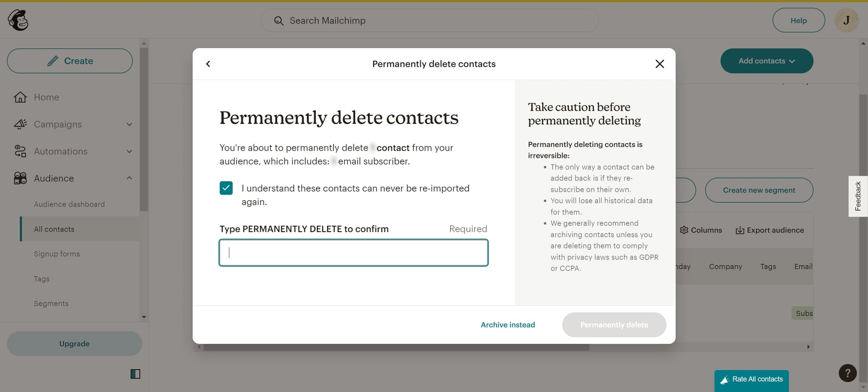Click the Audience people icon
Image resolution: width=868 pixels, height=392 pixels.
pos(20,178)
